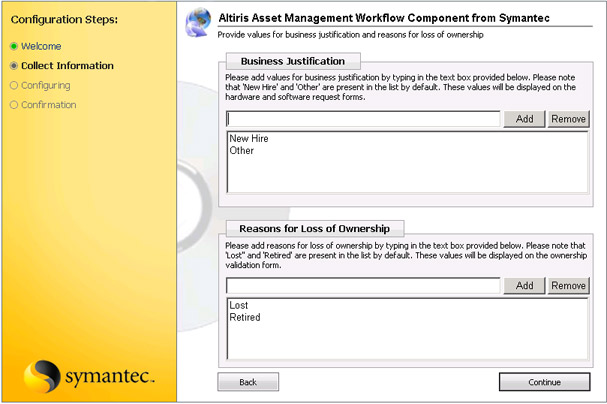Click the Business Justification group heading
Viewport: 607px width, 404px height.
[x=293, y=61]
